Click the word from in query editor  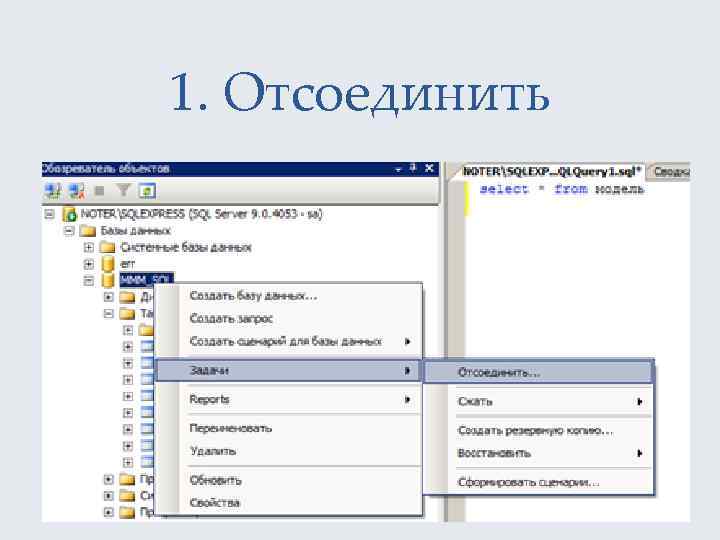click(570, 189)
